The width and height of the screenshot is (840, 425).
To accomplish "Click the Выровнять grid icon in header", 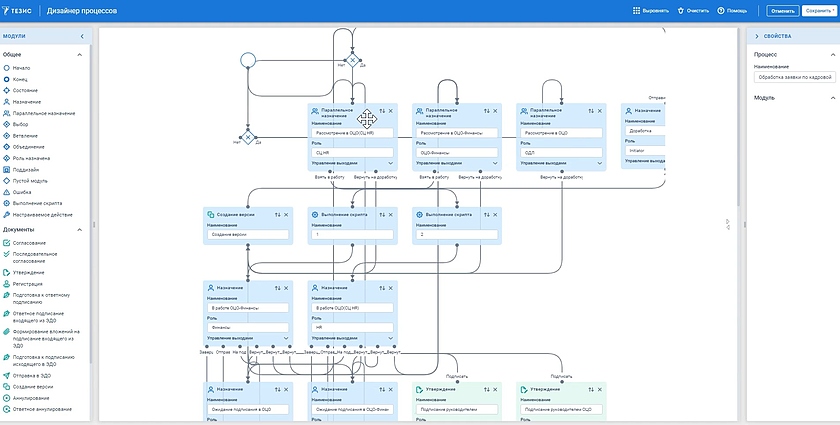I will coord(636,11).
